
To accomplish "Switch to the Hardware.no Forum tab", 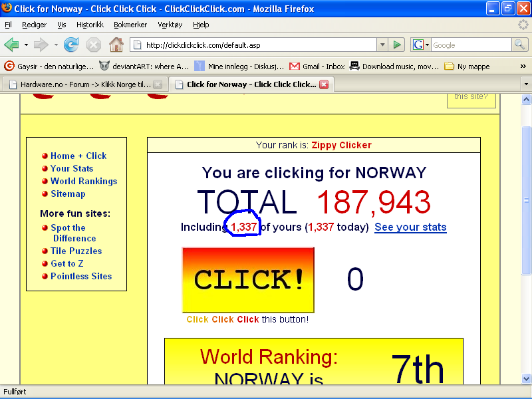I will 85,84.
